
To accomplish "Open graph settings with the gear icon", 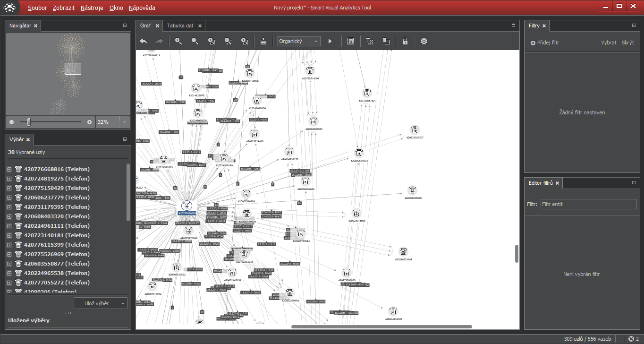I will tap(424, 42).
